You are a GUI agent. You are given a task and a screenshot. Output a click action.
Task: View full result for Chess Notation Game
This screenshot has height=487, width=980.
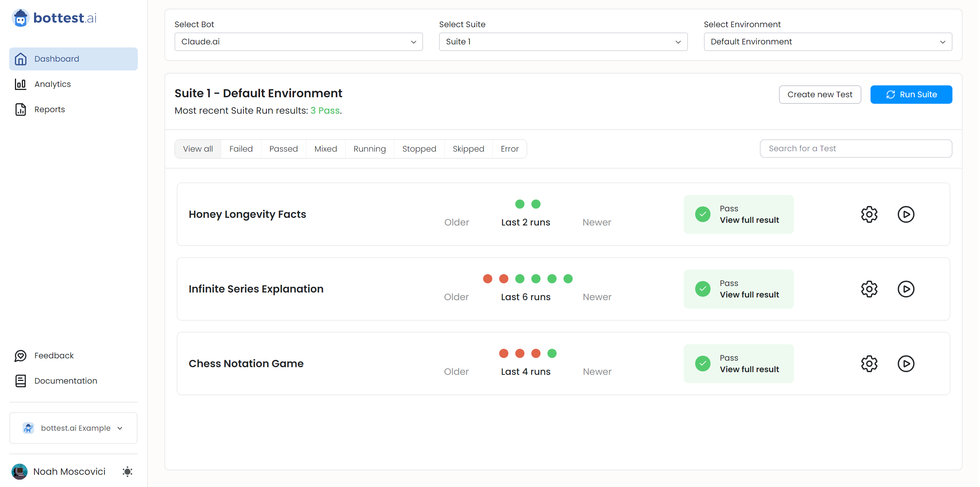[749, 369]
